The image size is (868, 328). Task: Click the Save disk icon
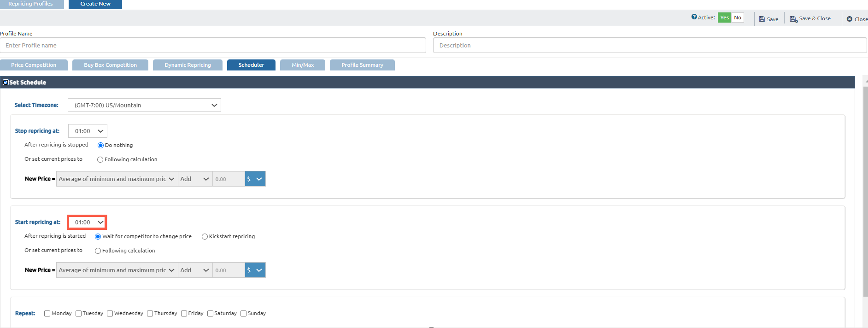pyautogui.click(x=762, y=19)
